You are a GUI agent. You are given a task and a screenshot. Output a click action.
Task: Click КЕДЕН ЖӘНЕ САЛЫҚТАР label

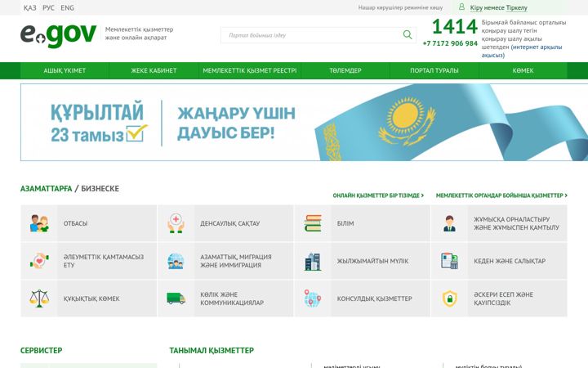(x=510, y=261)
